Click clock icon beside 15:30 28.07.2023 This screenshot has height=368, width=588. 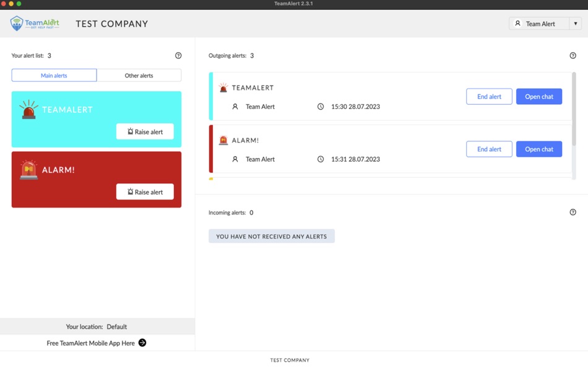click(x=321, y=107)
